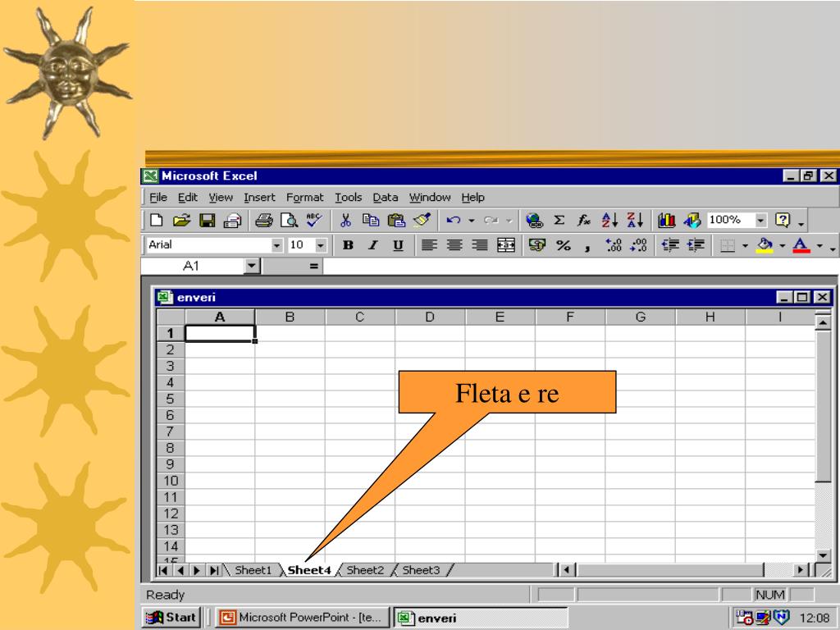Click the Windows Start button
This screenshot has width=840, height=630.
pos(171,618)
